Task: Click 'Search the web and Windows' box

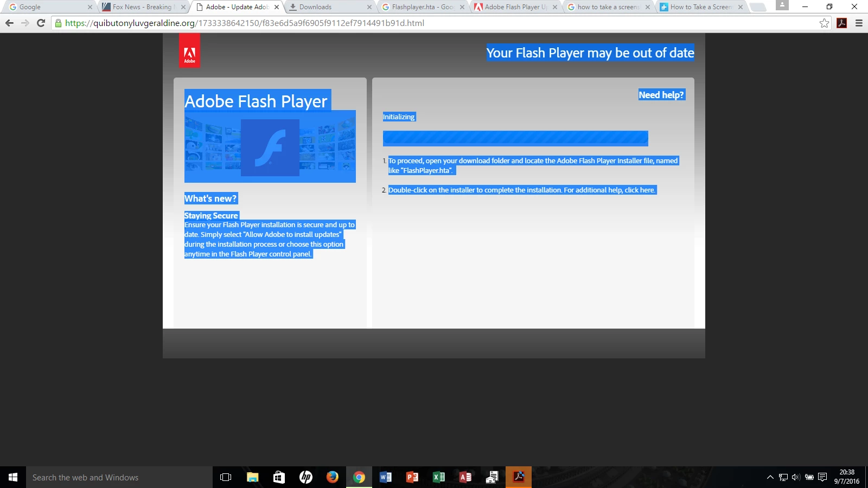Action: (x=119, y=477)
